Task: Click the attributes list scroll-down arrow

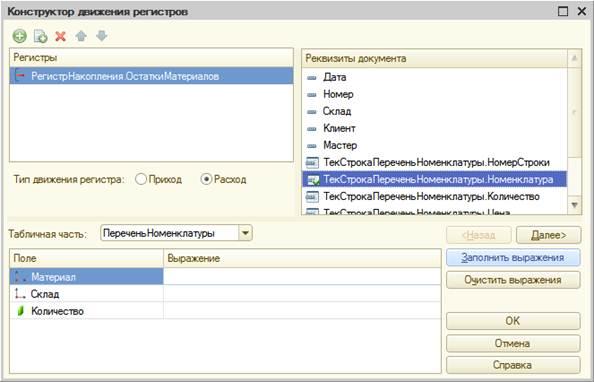Action: tap(574, 205)
